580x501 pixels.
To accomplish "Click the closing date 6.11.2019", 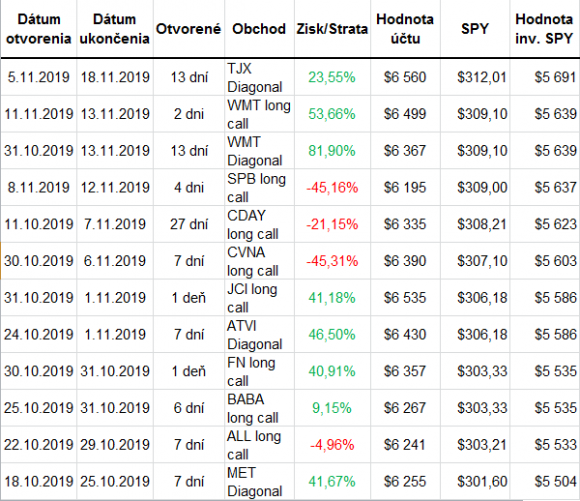I will pyautogui.click(x=115, y=261).
